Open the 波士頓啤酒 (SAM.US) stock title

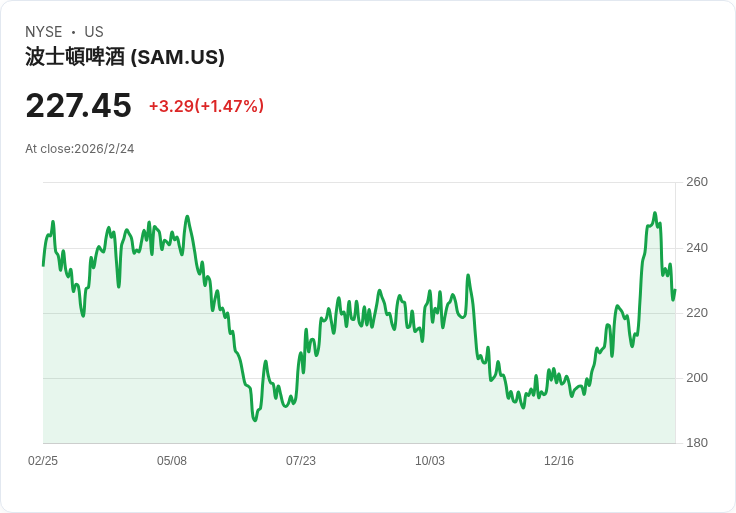click(x=125, y=57)
